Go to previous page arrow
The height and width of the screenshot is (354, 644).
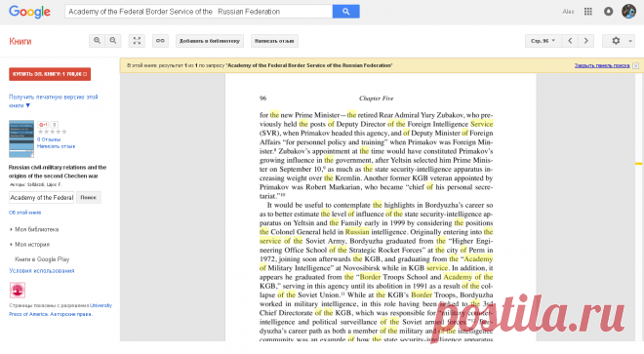[x=570, y=41]
